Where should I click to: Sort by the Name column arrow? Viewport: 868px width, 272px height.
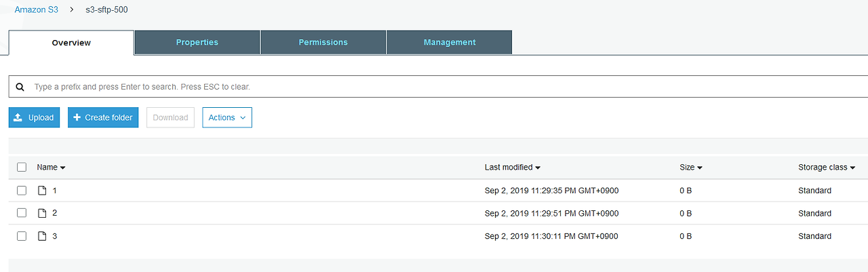click(62, 168)
